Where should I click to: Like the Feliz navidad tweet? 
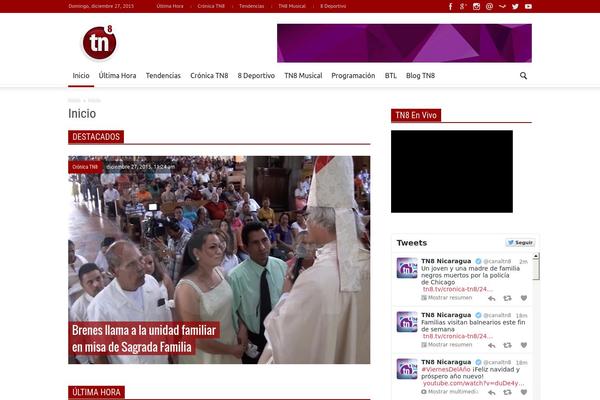click(524, 392)
